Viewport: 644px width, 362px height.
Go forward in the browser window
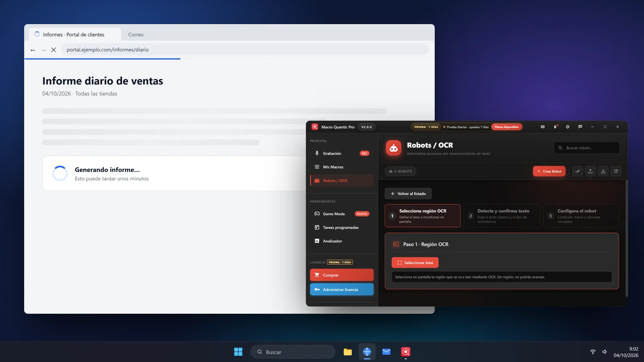(x=43, y=50)
